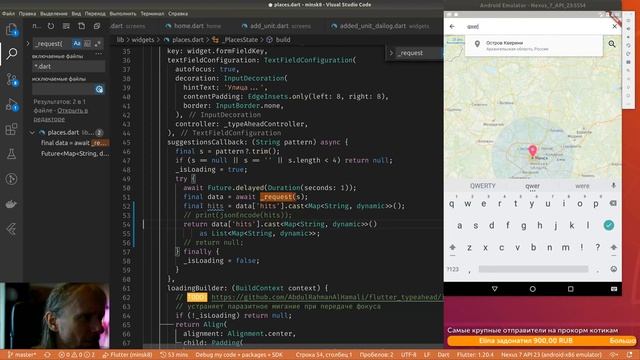Select 'Остров Кверини' suggestion in emulator

pyautogui.click(x=534, y=45)
